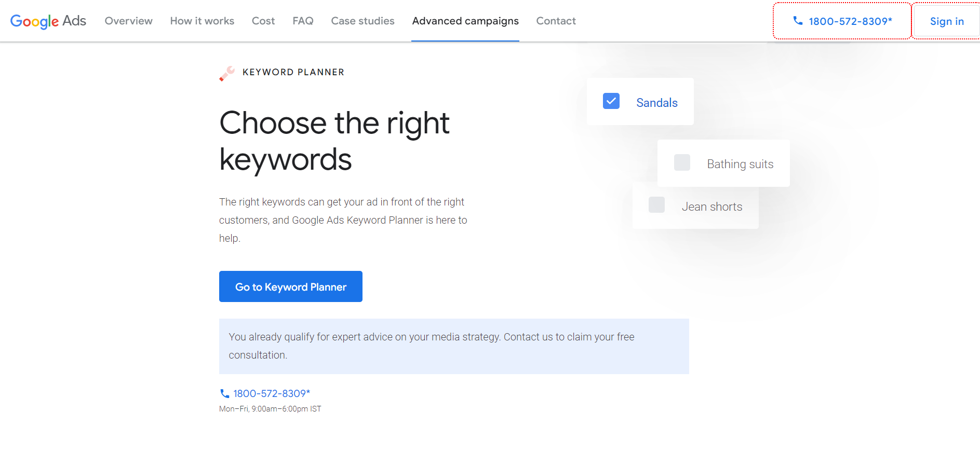Click the phone icon beside lower number
This screenshot has height=466, width=980.
coord(224,393)
